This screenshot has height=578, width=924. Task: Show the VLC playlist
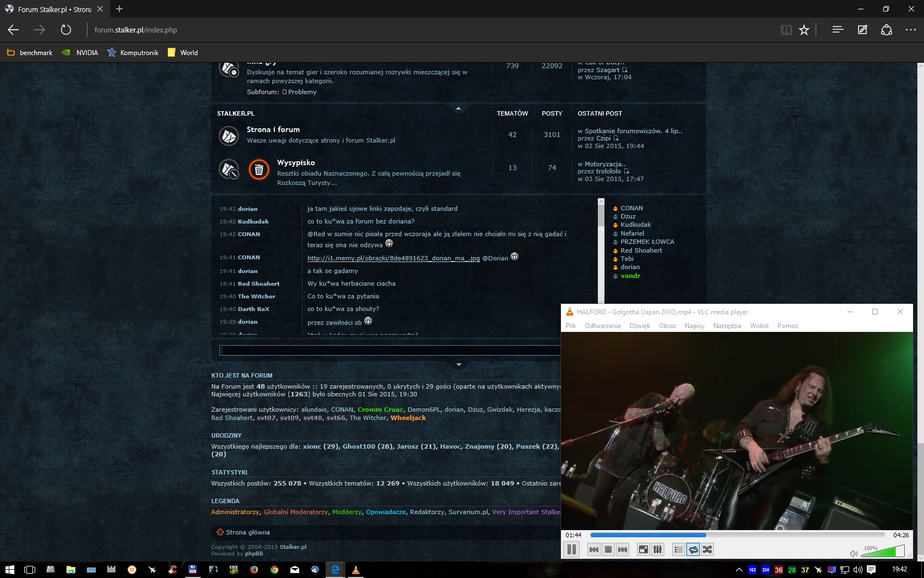(x=678, y=549)
